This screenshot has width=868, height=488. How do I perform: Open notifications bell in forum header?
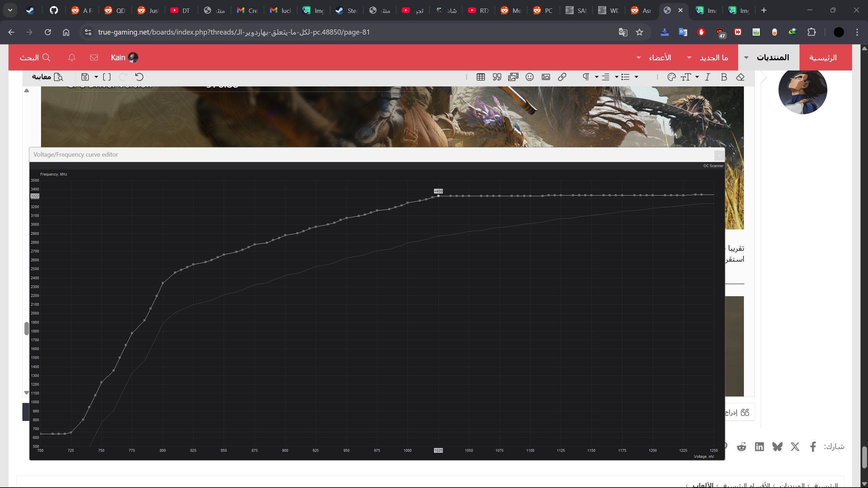point(72,58)
